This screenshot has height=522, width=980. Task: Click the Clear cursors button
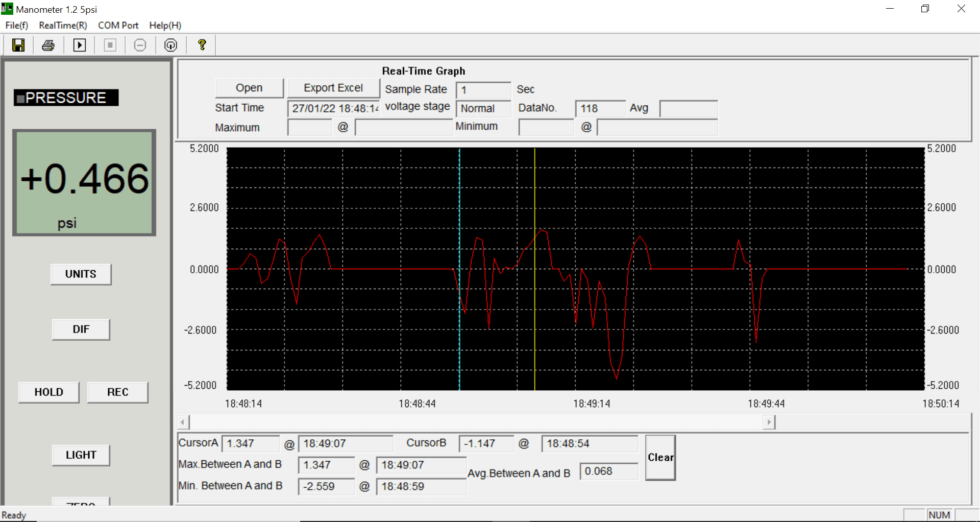pyautogui.click(x=660, y=458)
